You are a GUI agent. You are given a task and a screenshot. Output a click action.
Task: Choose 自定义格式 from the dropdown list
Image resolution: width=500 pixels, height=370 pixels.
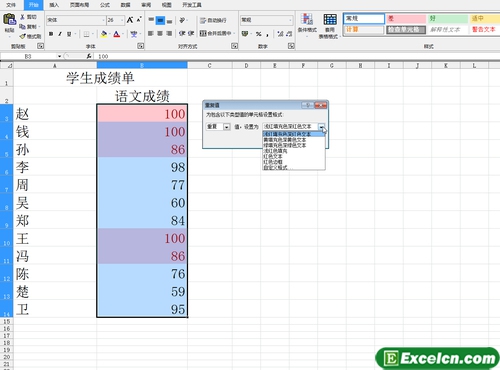[275, 167]
